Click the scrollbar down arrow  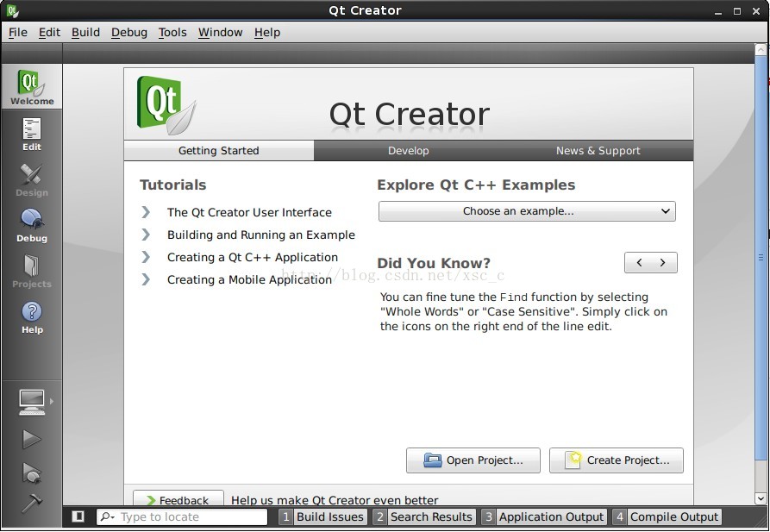(x=761, y=498)
